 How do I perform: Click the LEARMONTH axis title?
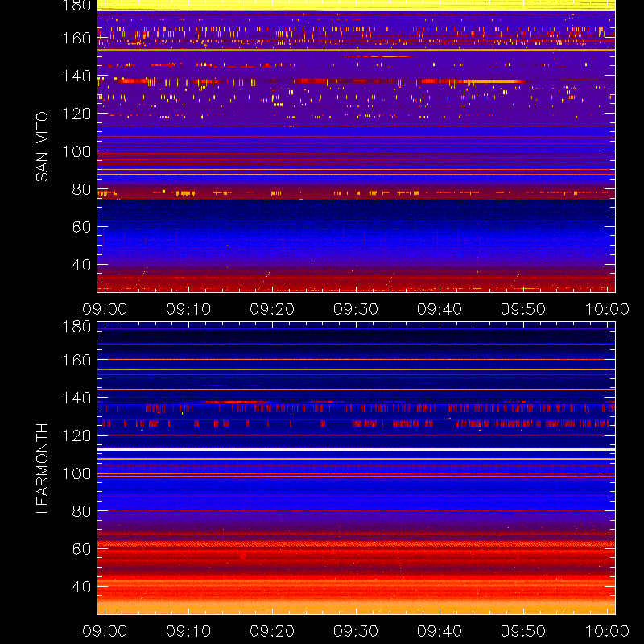click(x=42, y=469)
